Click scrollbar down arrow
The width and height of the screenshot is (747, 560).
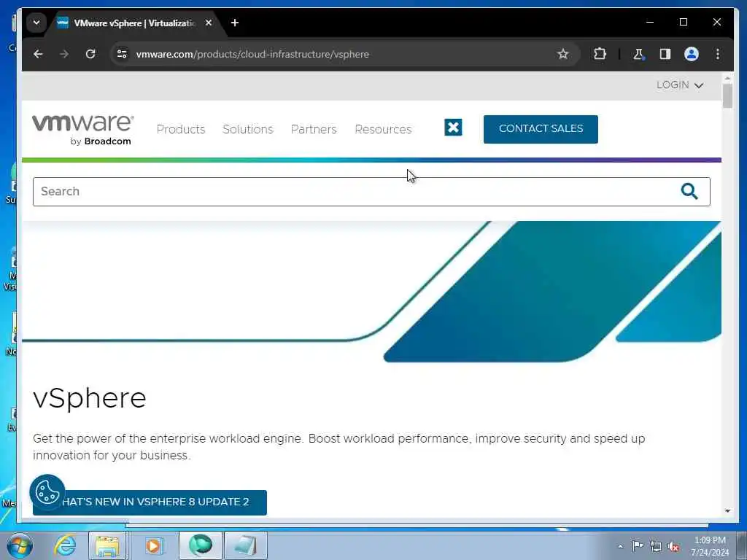tap(727, 511)
